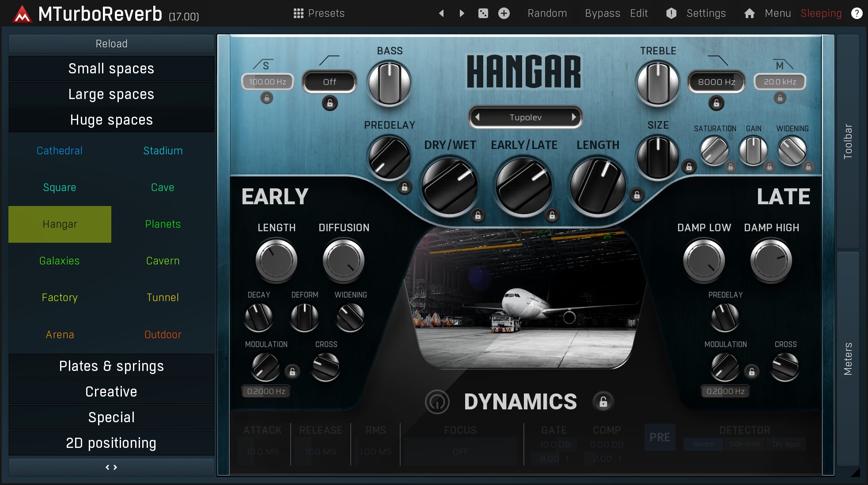Click the home Menu icon
The width and height of the screenshot is (868, 485).
[x=750, y=13]
